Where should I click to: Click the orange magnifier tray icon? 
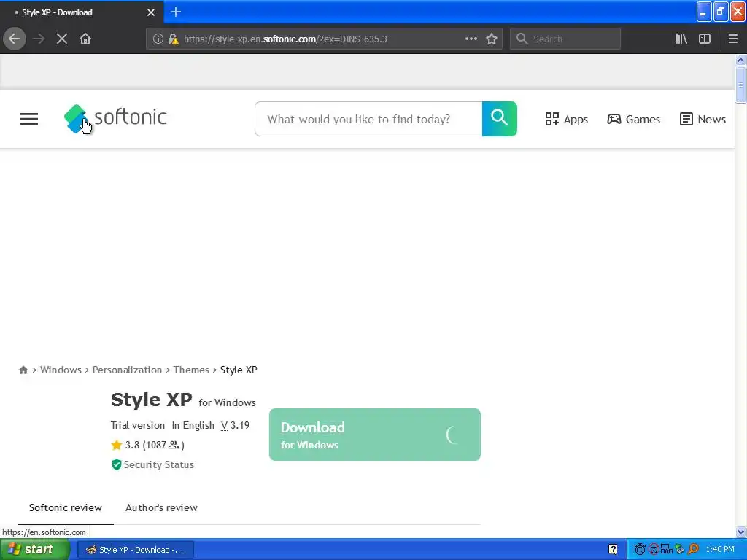(694, 550)
